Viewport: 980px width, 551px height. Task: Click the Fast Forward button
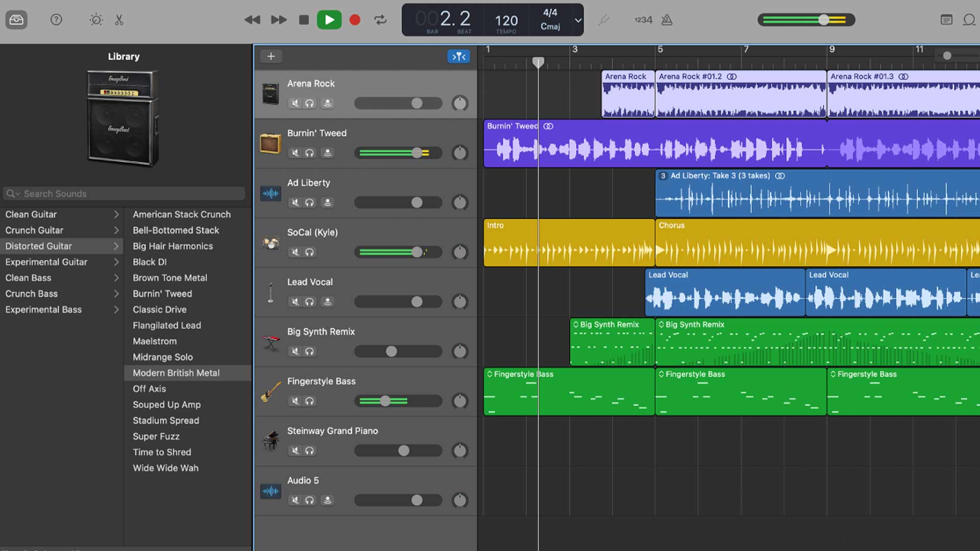pos(278,19)
